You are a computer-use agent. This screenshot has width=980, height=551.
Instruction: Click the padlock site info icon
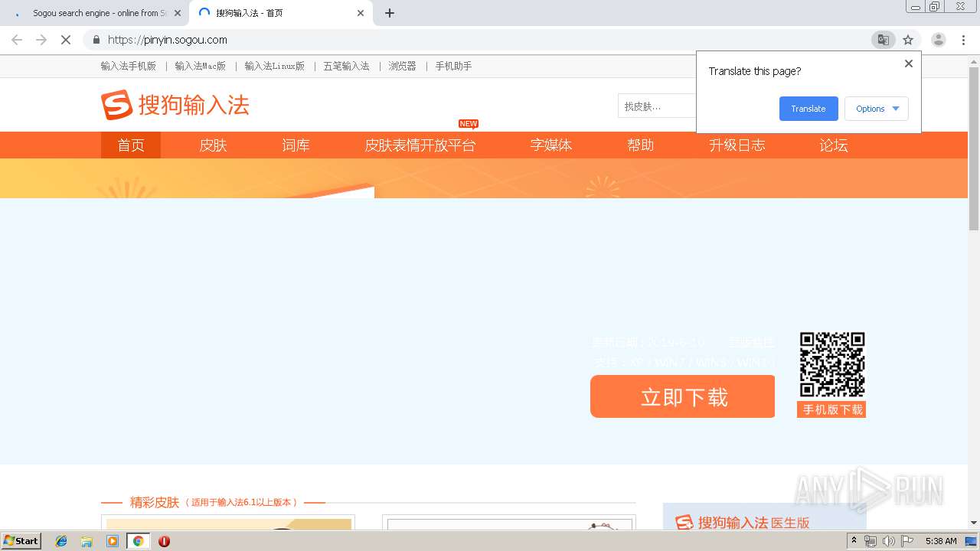tap(96, 40)
